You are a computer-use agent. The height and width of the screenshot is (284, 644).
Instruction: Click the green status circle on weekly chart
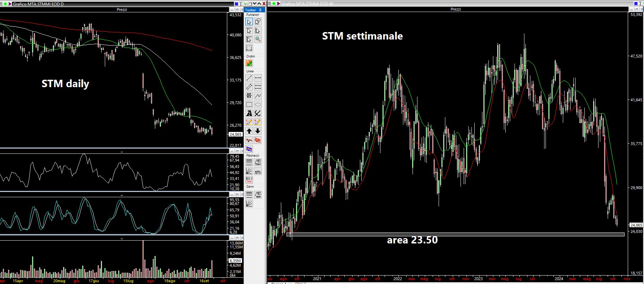[x=274, y=4]
